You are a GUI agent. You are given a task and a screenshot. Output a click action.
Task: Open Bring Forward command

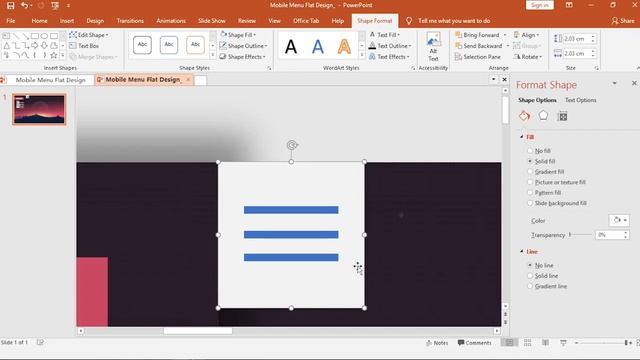[477, 35]
